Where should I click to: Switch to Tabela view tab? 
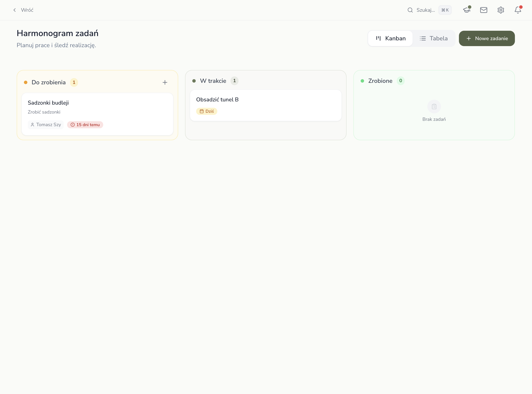point(433,38)
